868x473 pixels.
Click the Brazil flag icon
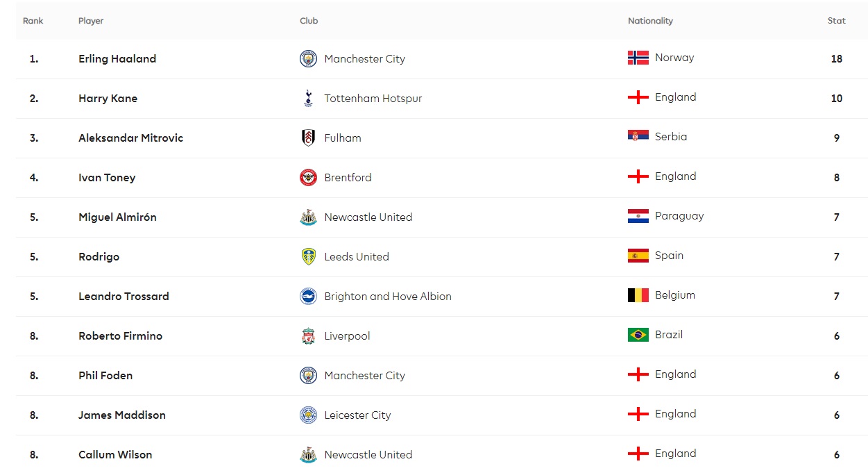pyautogui.click(x=638, y=335)
